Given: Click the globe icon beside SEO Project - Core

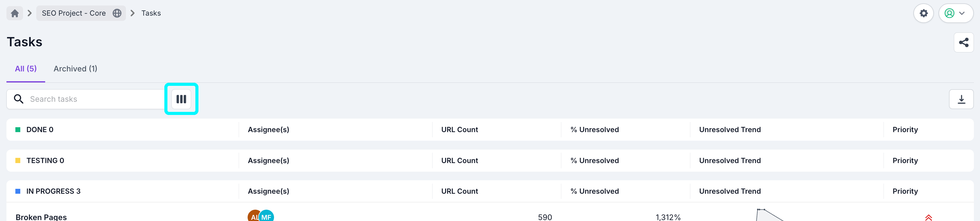Looking at the screenshot, I should [x=117, y=13].
